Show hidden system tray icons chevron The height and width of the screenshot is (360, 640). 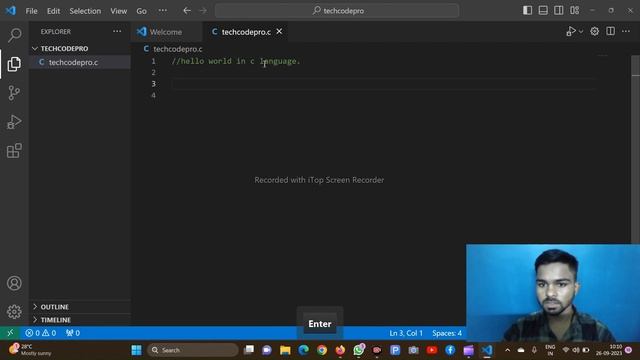point(507,350)
